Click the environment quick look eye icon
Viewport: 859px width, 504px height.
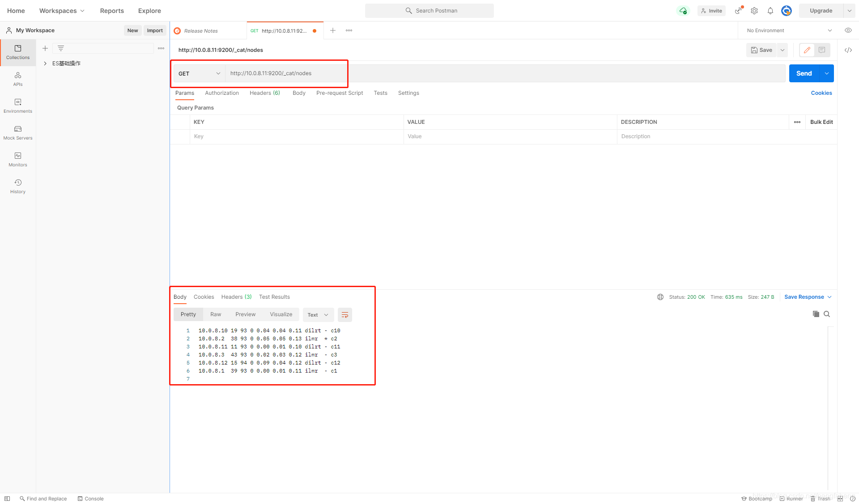(x=848, y=30)
